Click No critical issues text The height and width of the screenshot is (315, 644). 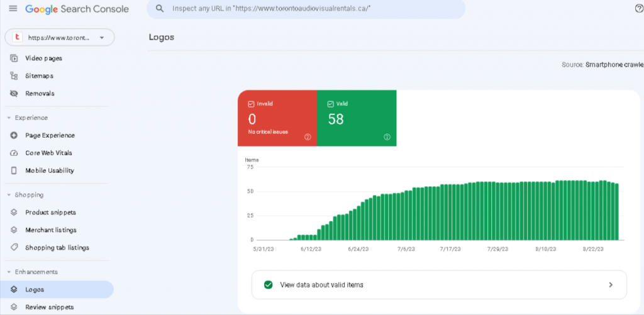coord(268,132)
